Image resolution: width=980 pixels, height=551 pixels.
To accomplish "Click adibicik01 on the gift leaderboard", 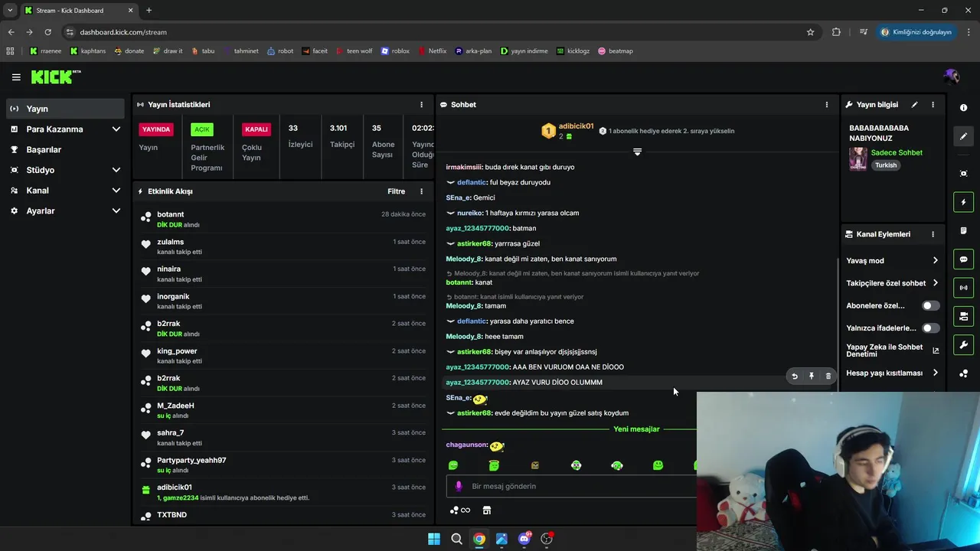I will 576,126.
